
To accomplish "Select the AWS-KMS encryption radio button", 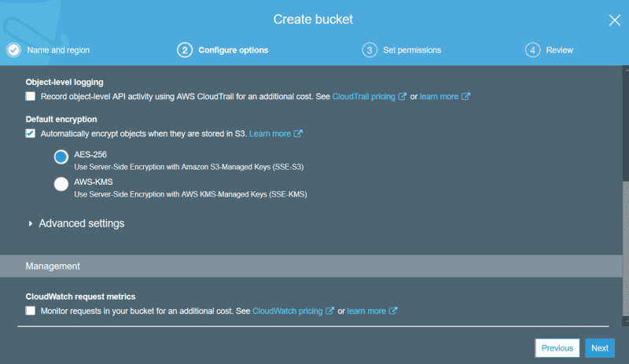I will (x=61, y=184).
